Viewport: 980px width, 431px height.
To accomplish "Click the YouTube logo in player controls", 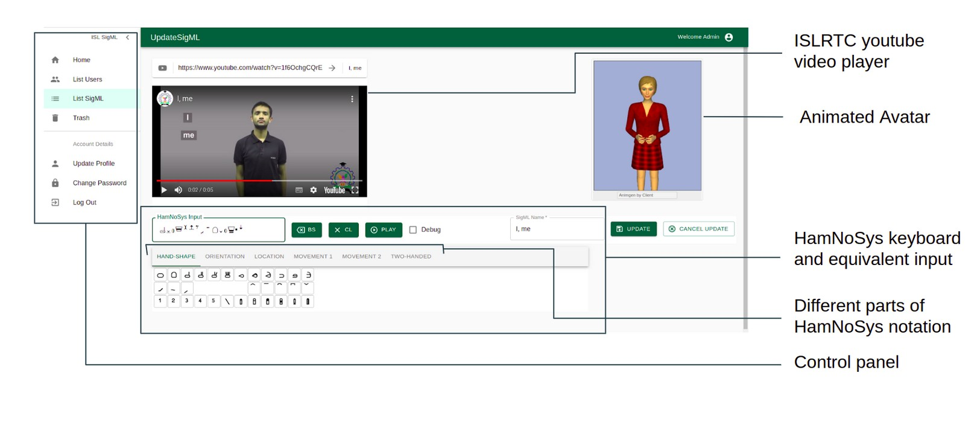I will point(335,190).
